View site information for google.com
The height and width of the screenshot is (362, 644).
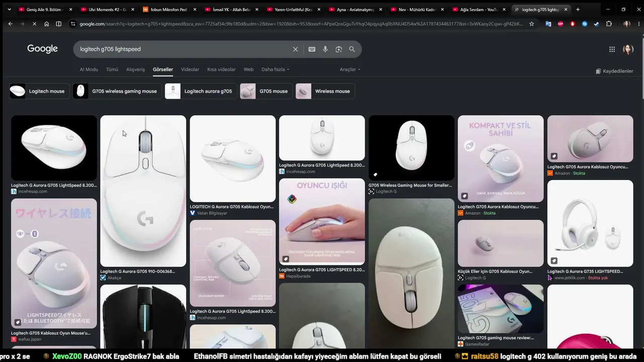pyautogui.click(x=73, y=24)
